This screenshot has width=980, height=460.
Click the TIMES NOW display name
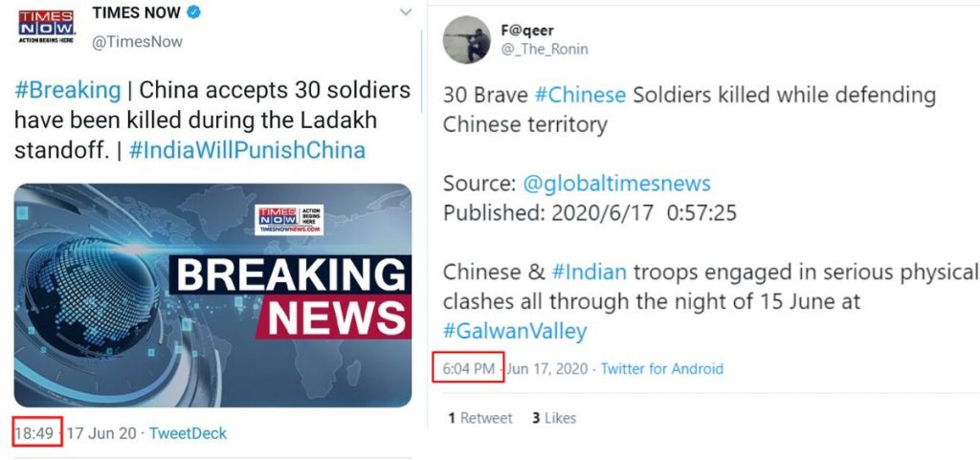[136, 12]
